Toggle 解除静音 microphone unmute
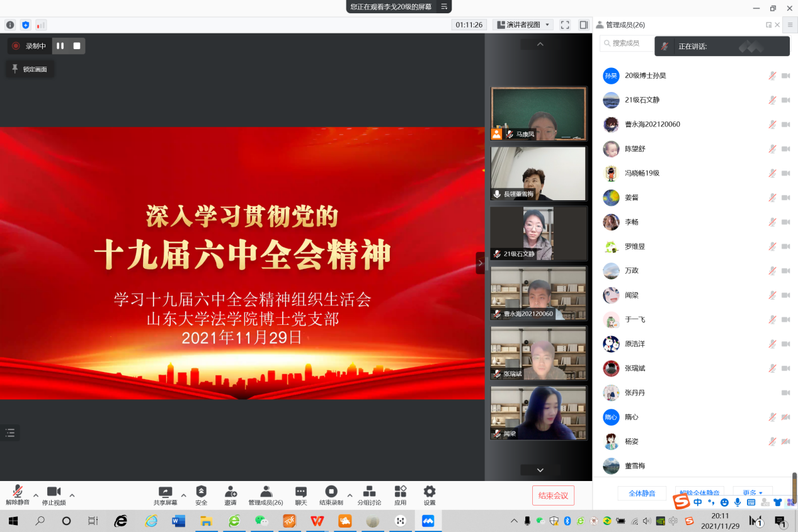This screenshot has height=532, width=798. point(18,492)
